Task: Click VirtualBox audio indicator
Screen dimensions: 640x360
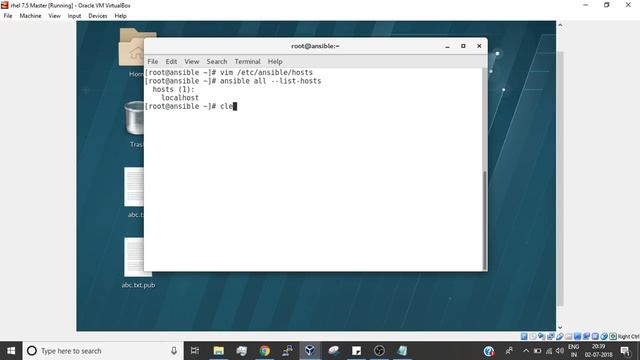Action: (542, 336)
